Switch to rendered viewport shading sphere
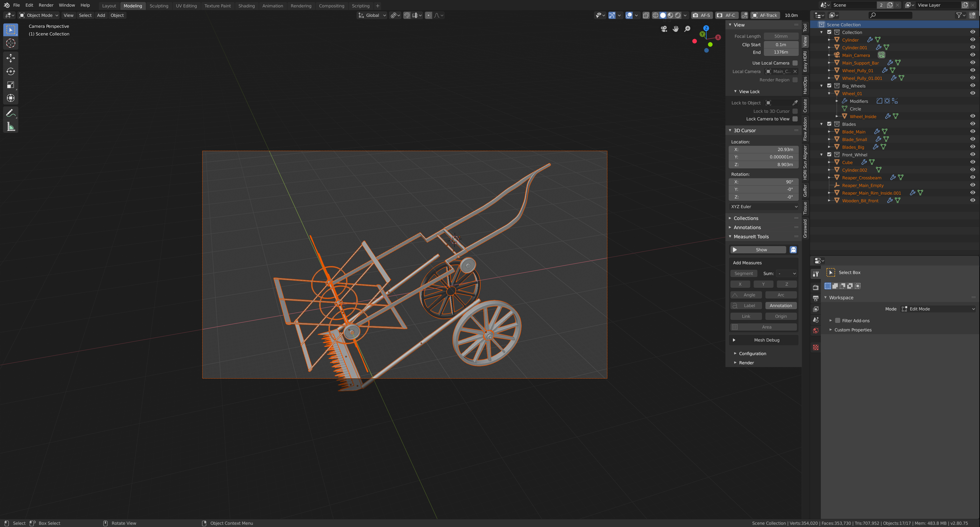Viewport: 980px width, 527px height. [677, 15]
